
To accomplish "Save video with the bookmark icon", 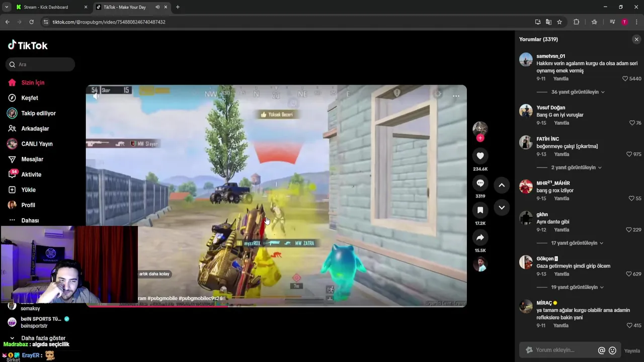I will click(480, 210).
